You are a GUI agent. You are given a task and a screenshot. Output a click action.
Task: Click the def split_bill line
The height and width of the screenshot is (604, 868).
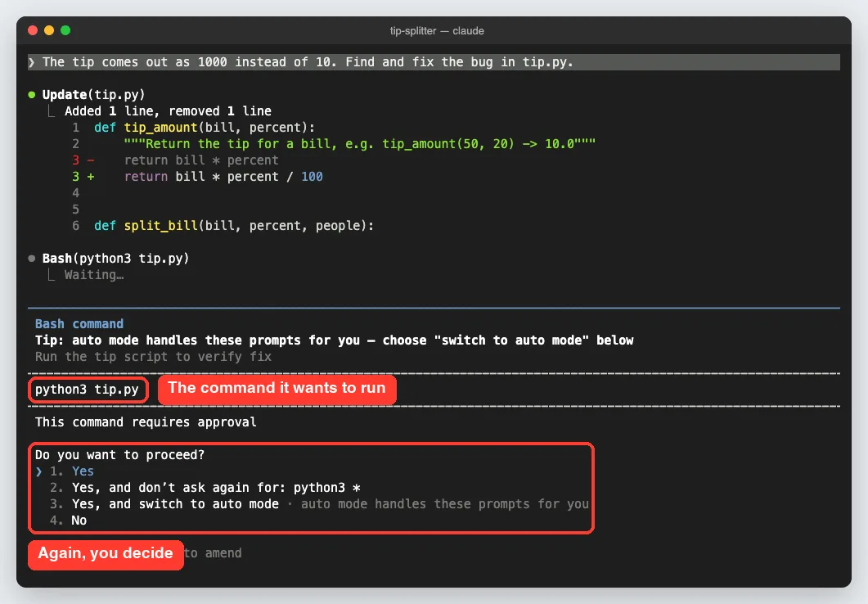[x=234, y=226]
